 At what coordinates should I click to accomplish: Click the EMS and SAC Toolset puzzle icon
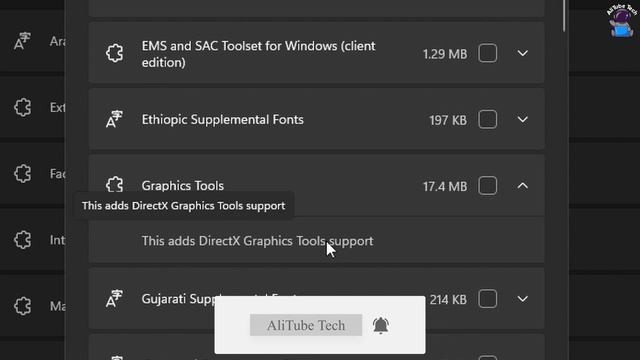[114, 53]
